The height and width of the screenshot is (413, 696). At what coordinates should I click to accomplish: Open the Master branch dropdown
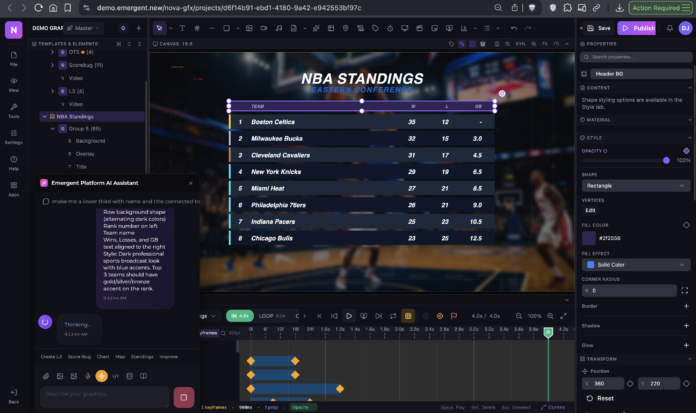[84, 28]
